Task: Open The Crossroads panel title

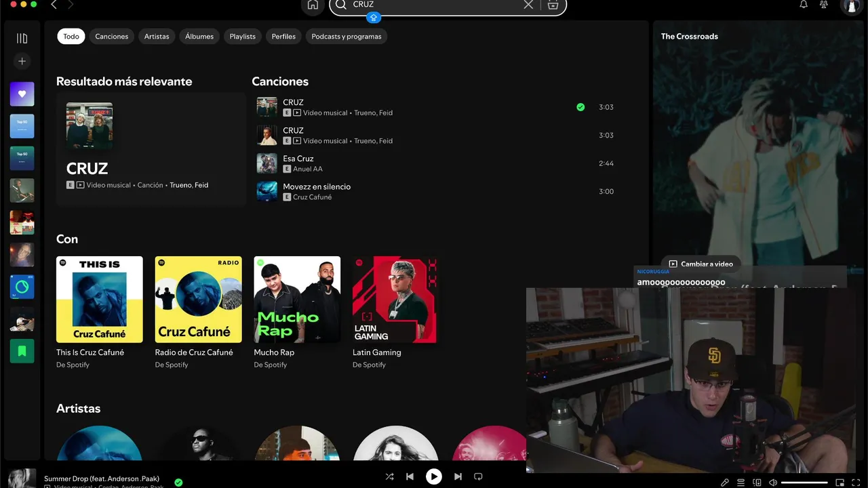Action: (690, 37)
